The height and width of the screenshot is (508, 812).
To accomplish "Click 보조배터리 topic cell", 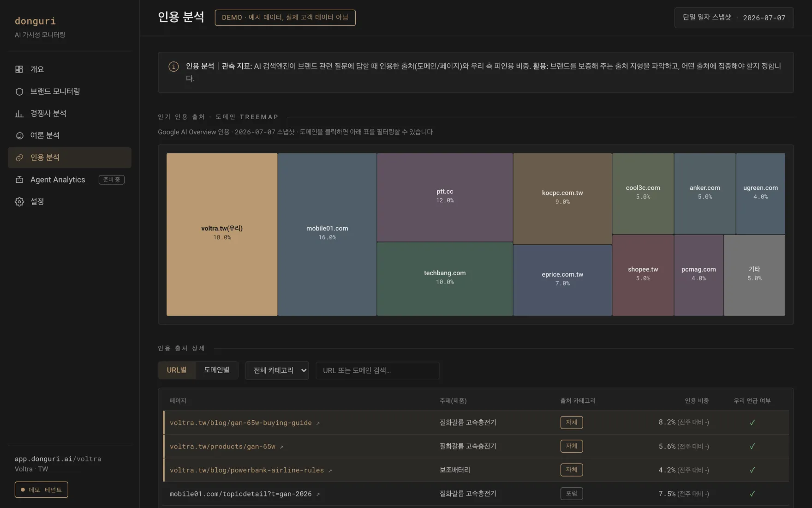I will point(455,470).
